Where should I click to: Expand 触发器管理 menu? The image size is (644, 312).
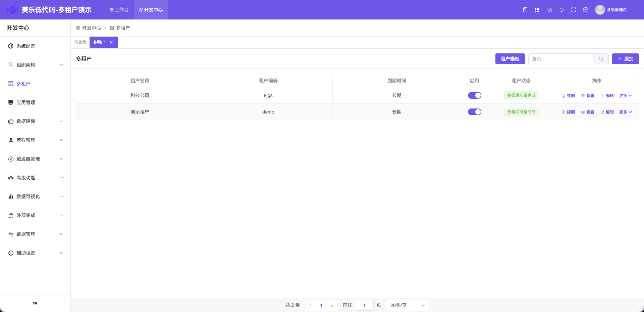[x=35, y=159]
